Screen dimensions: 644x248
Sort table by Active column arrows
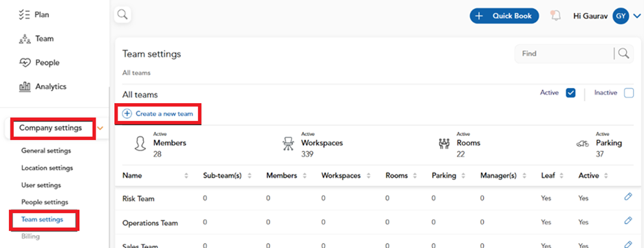tap(606, 176)
